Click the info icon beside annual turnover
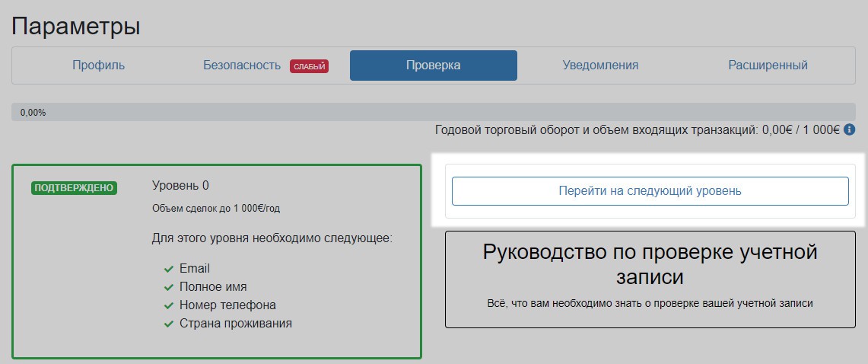The height and width of the screenshot is (364, 868). (850, 130)
